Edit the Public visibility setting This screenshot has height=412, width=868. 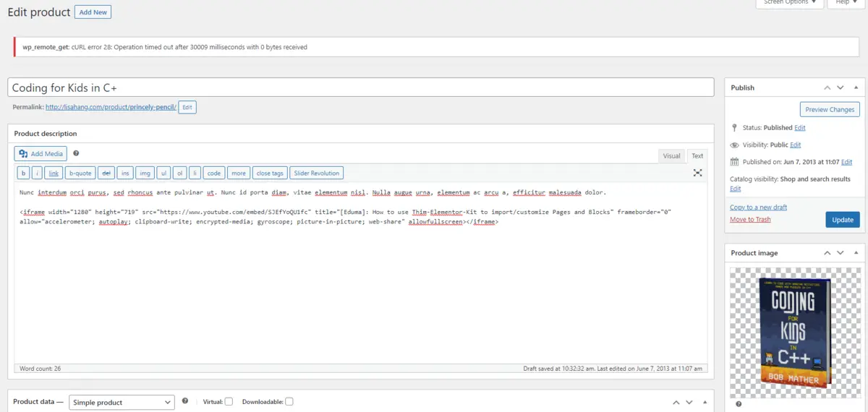796,145
